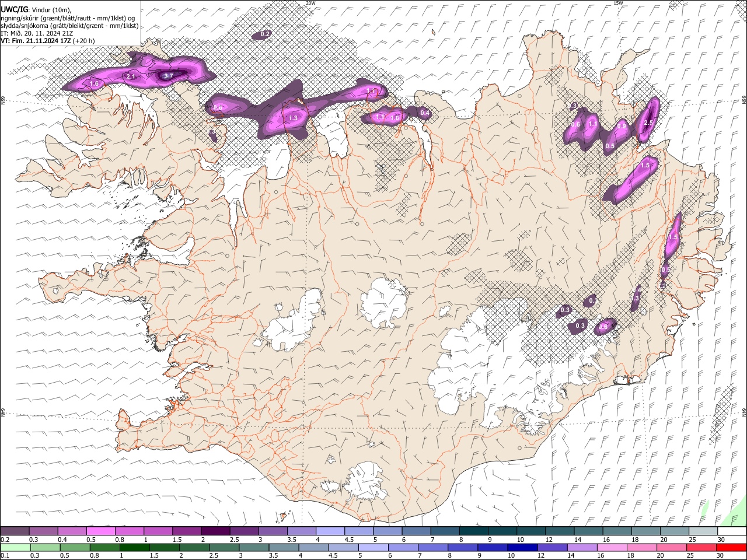Click the darkest green swatch starting at 1, lower legend
This screenshot has height=560, width=747.
[135, 547]
